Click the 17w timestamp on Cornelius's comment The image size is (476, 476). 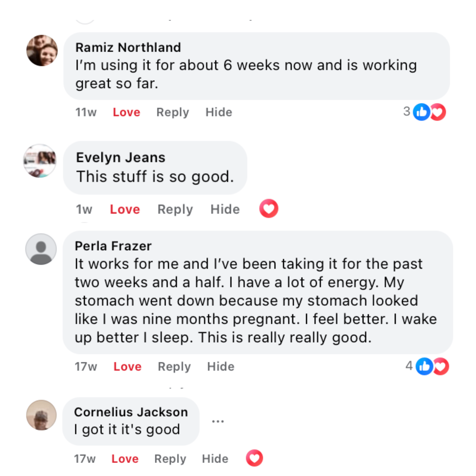85,459
